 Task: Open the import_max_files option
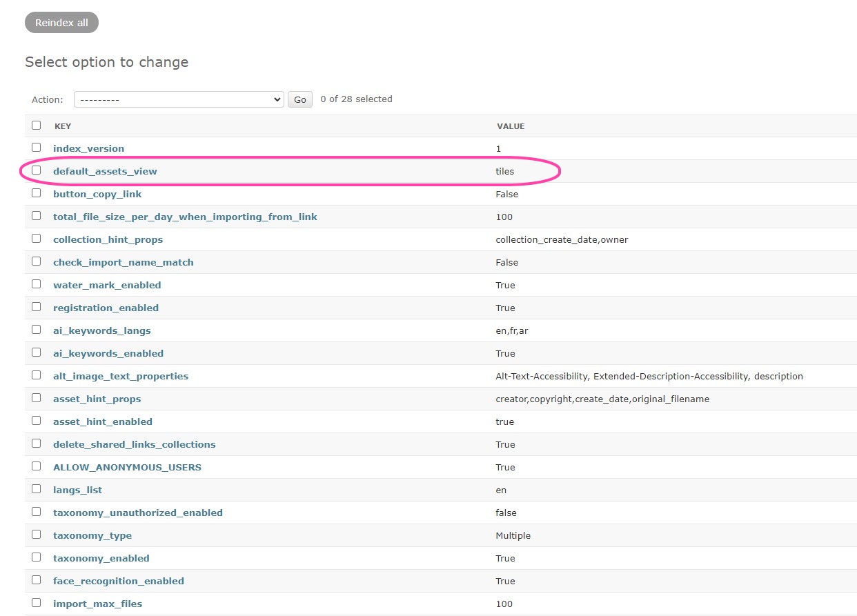pyautogui.click(x=97, y=604)
